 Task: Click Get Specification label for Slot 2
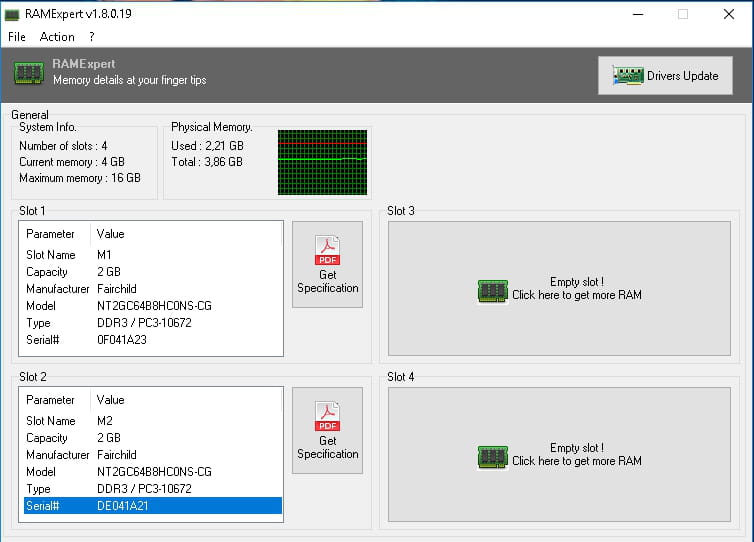coord(327,447)
